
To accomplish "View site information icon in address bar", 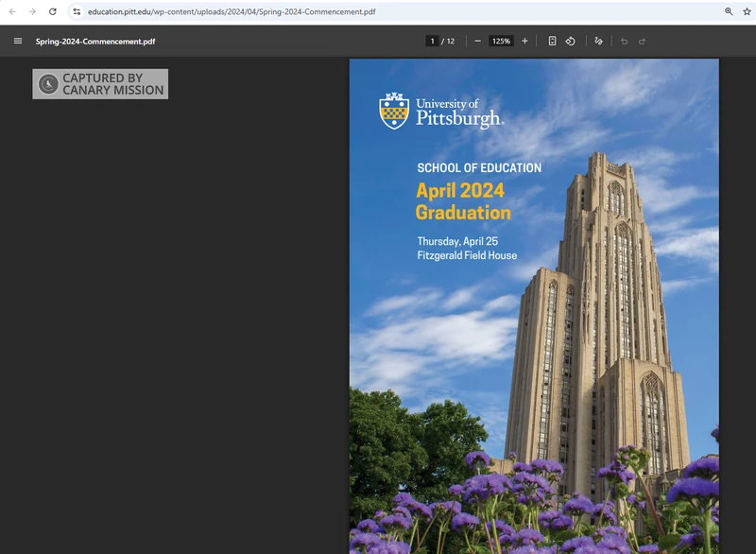I will click(x=77, y=11).
